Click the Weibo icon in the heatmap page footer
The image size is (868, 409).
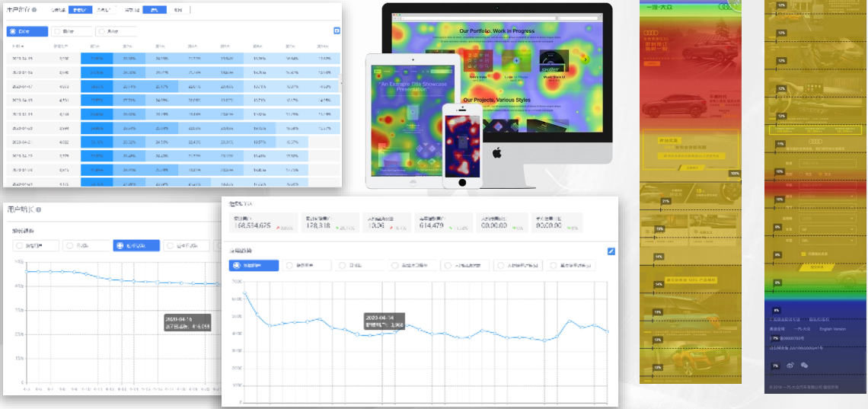(x=791, y=366)
